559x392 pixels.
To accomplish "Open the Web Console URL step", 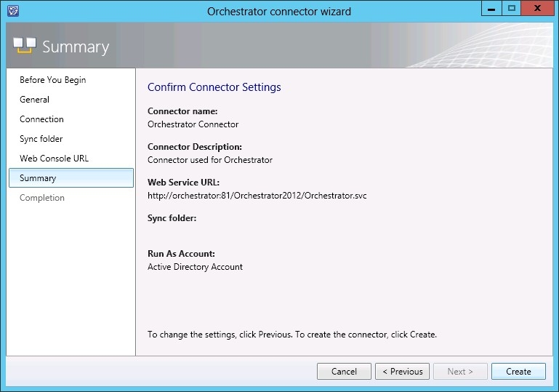I will (55, 159).
